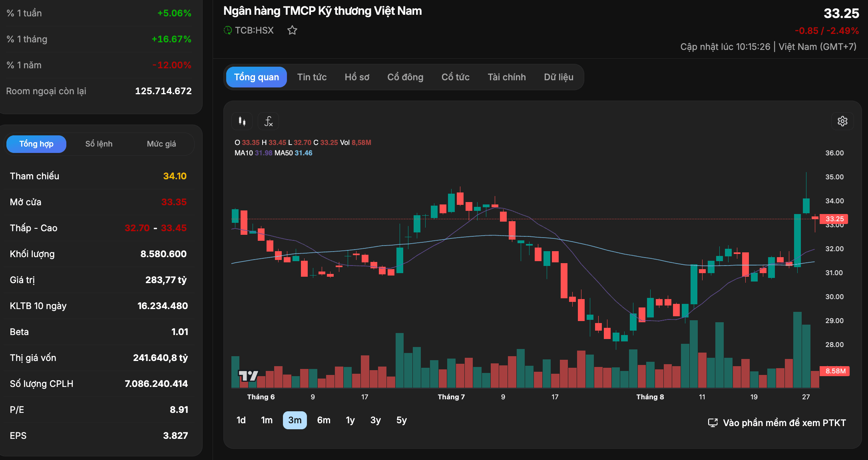The width and height of the screenshot is (868, 460).
Task: Open chart type candlestick icon
Action: [242, 121]
